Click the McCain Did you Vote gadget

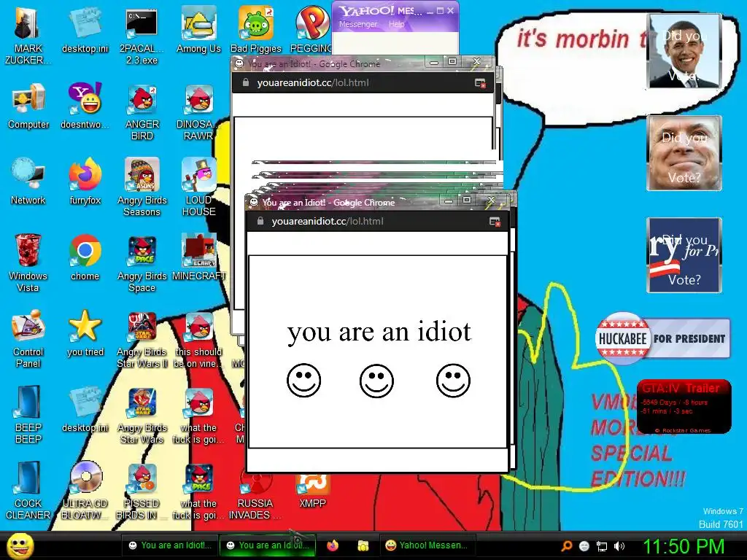(684, 153)
